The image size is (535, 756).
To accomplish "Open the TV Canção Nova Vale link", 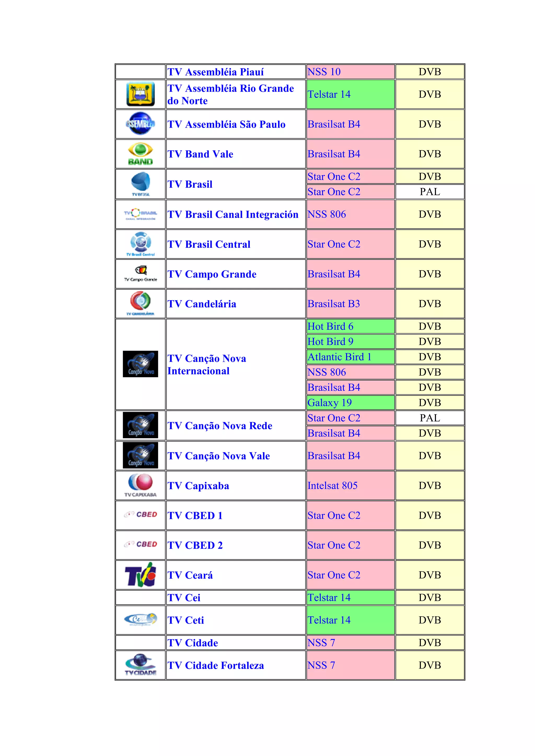I will (x=219, y=456).
